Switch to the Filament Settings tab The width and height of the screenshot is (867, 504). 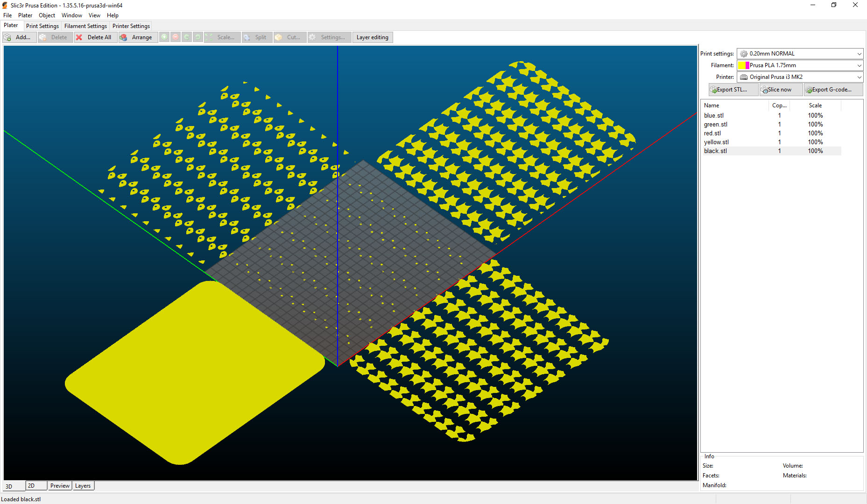coord(85,26)
